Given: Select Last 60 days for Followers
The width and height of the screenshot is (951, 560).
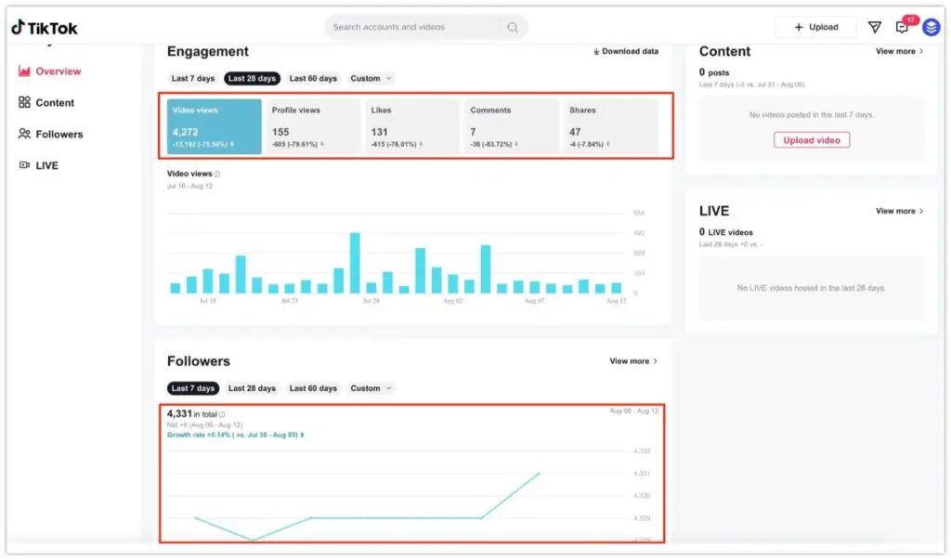Looking at the screenshot, I should [313, 388].
